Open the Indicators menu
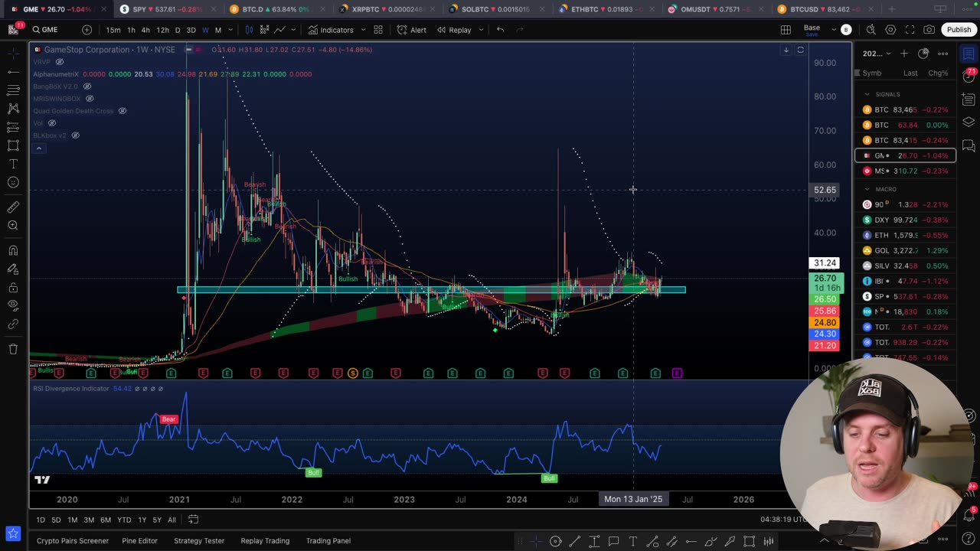 331,30
